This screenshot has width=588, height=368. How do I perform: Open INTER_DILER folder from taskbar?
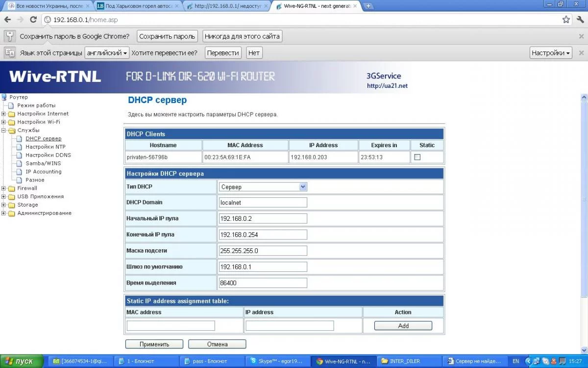pyautogui.click(x=408, y=361)
